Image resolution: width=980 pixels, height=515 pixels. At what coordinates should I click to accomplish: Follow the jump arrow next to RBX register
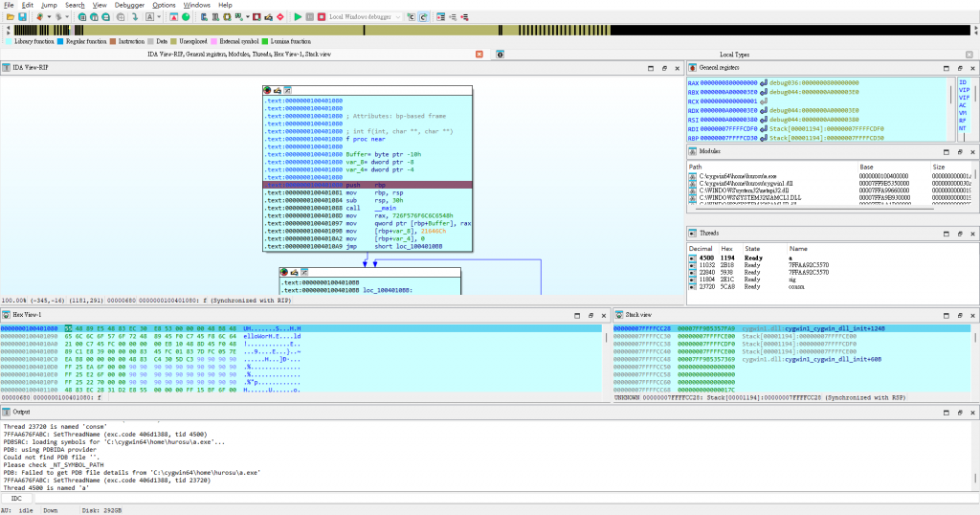point(763,92)
